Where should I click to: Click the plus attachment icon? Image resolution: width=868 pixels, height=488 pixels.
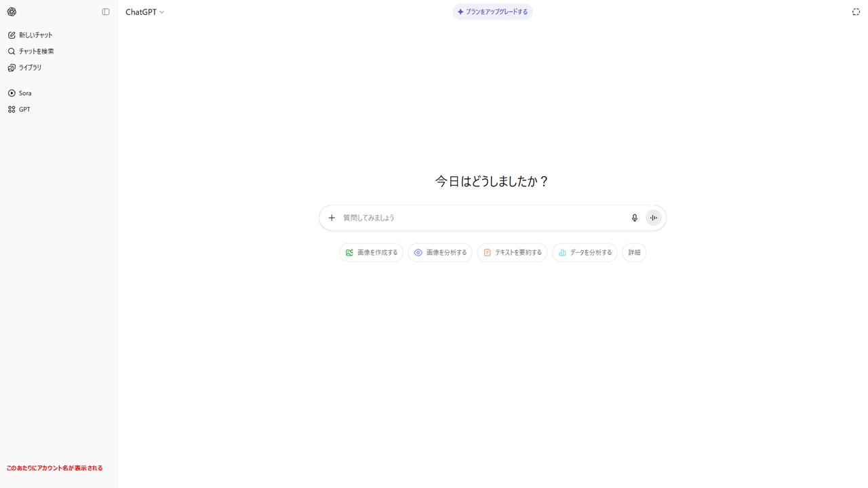[x=332, y=218]
